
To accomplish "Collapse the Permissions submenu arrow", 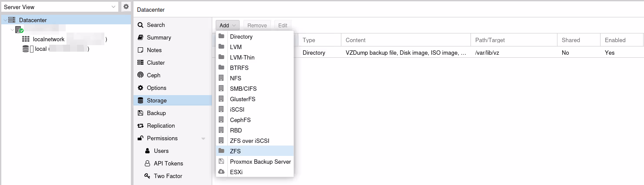I will pos(203,139).
